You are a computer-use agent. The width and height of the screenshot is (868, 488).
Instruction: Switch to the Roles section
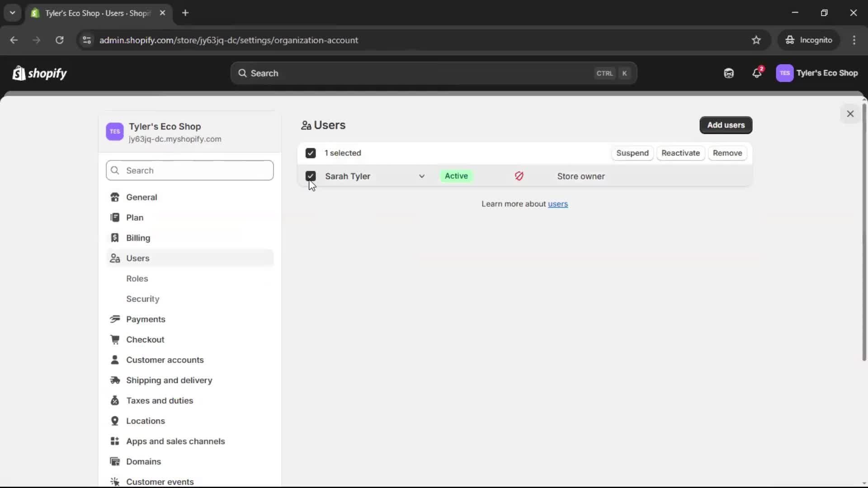137,279
